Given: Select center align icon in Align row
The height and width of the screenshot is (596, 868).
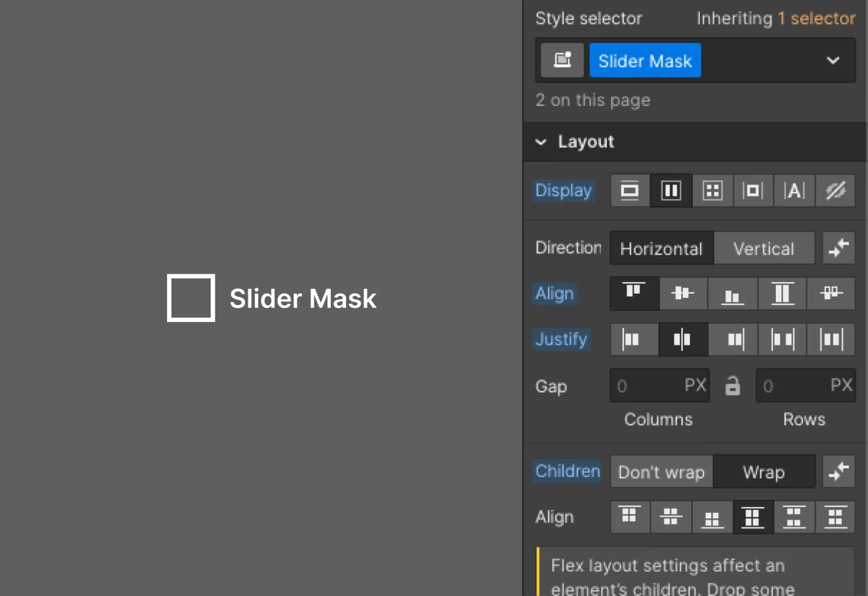Looking at the screenshot, I should [x=683, y=294].
